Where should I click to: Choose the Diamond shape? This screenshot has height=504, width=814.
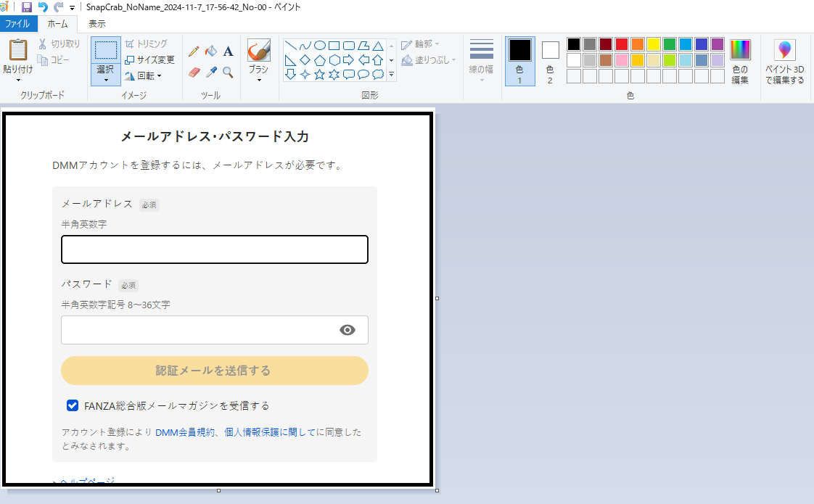(305, 59)
